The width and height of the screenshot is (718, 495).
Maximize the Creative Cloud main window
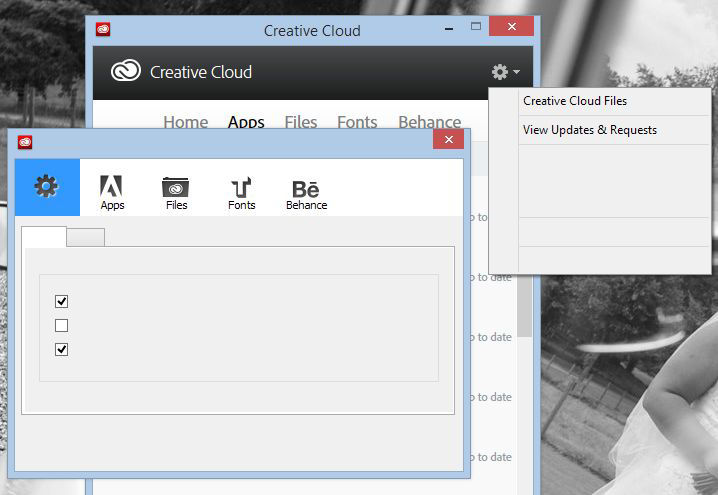coord(476,27)
